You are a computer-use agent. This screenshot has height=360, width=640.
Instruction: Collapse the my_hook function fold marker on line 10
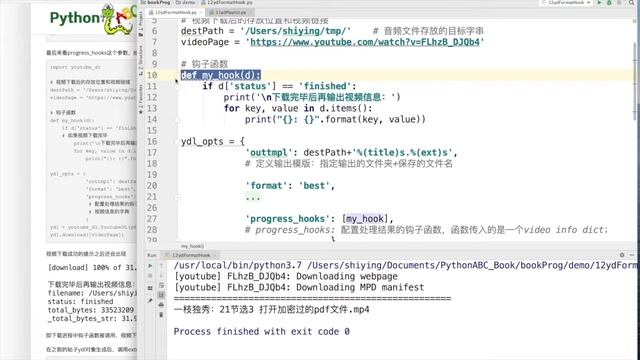(178, 76)
